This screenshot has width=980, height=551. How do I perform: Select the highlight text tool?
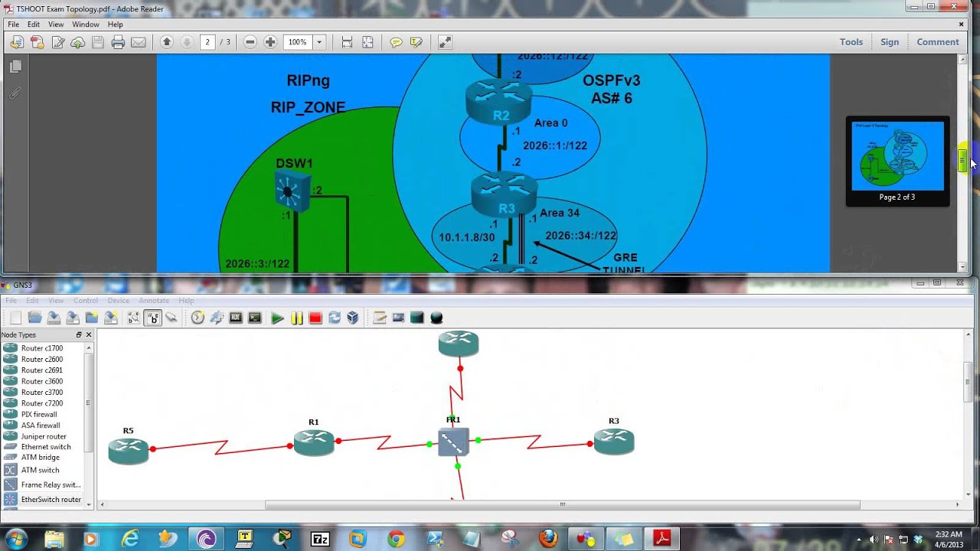pos(416,42)
